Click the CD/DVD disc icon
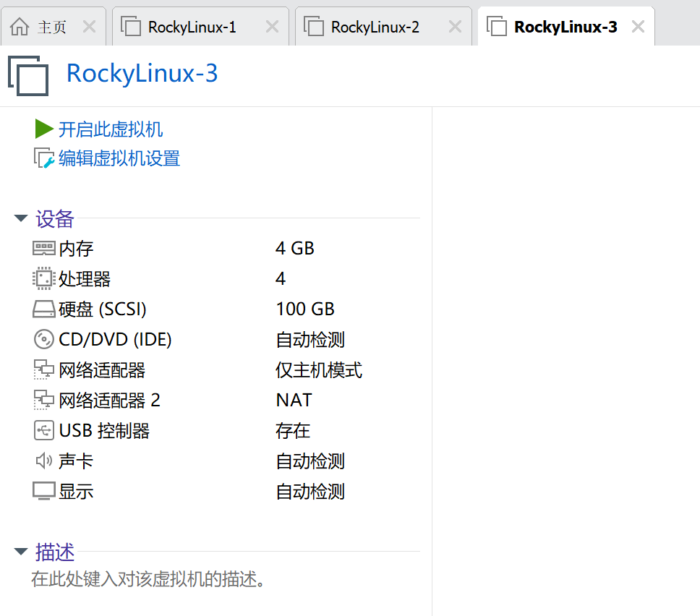This screenshot has width=700, height=616. [x=43, y=339]
